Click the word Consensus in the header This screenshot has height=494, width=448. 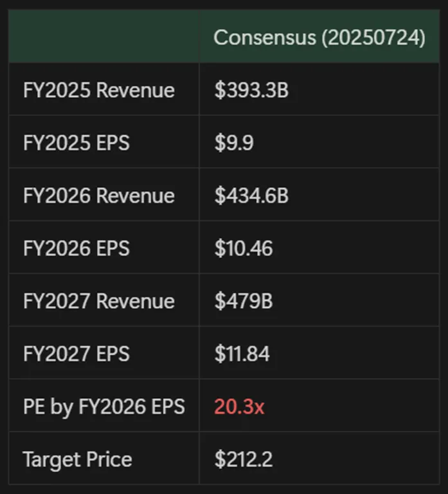[264, 37]
